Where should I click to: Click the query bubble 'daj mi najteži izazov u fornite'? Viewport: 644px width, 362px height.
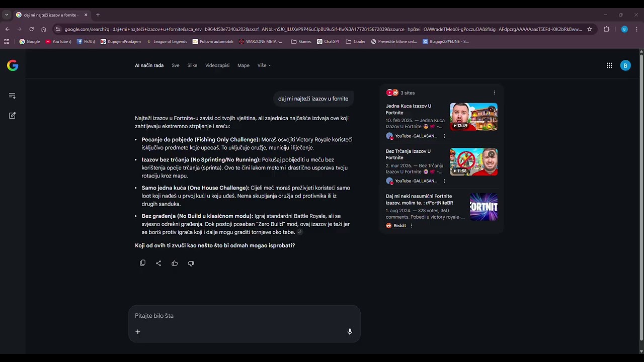(313, 99)
